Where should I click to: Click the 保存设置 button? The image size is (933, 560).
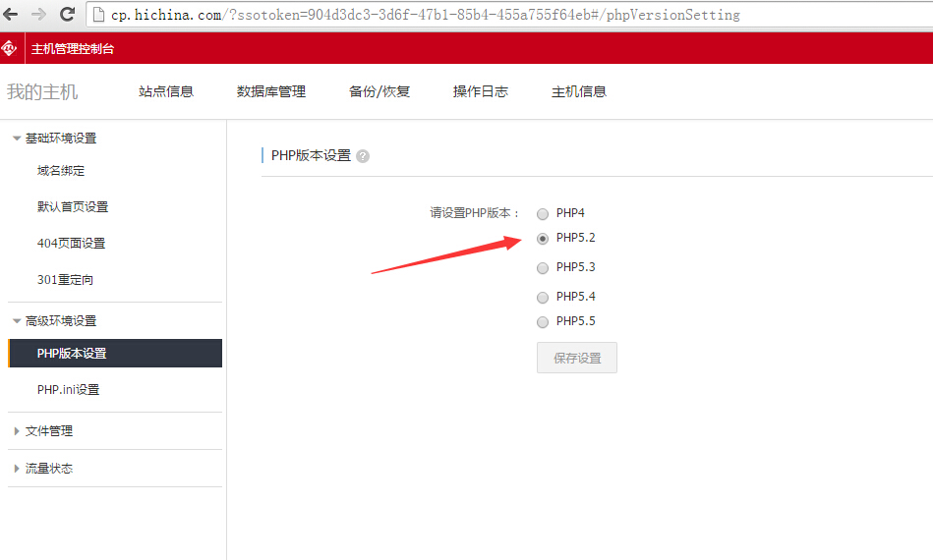577,359
